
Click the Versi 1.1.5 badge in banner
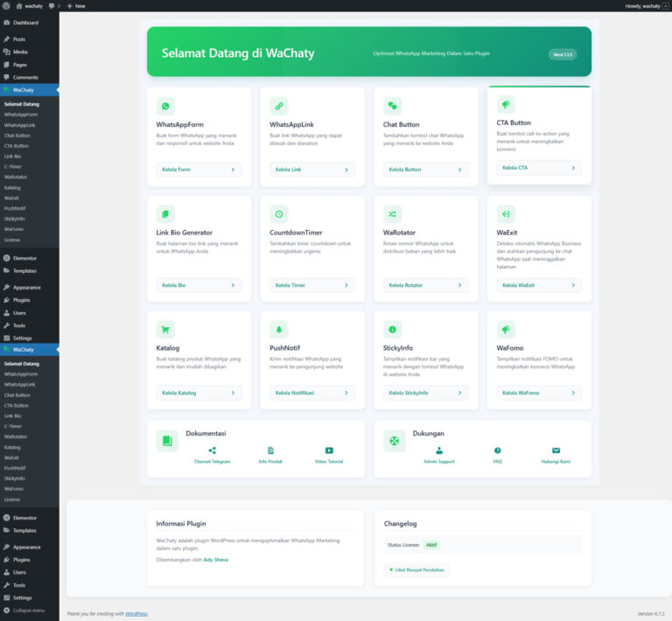[563, 54]
